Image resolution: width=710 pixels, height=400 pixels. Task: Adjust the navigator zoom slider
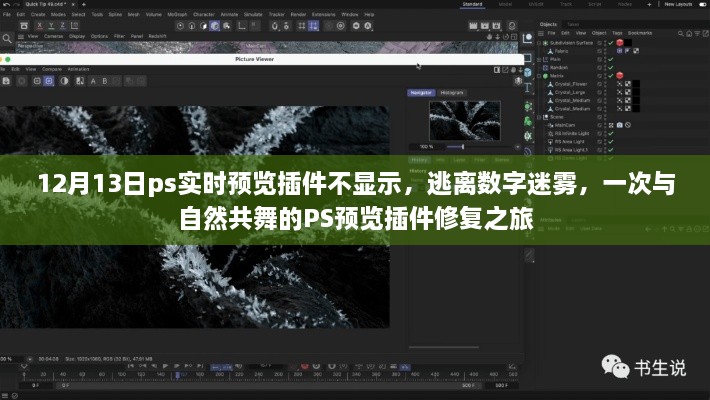point(462,147)
